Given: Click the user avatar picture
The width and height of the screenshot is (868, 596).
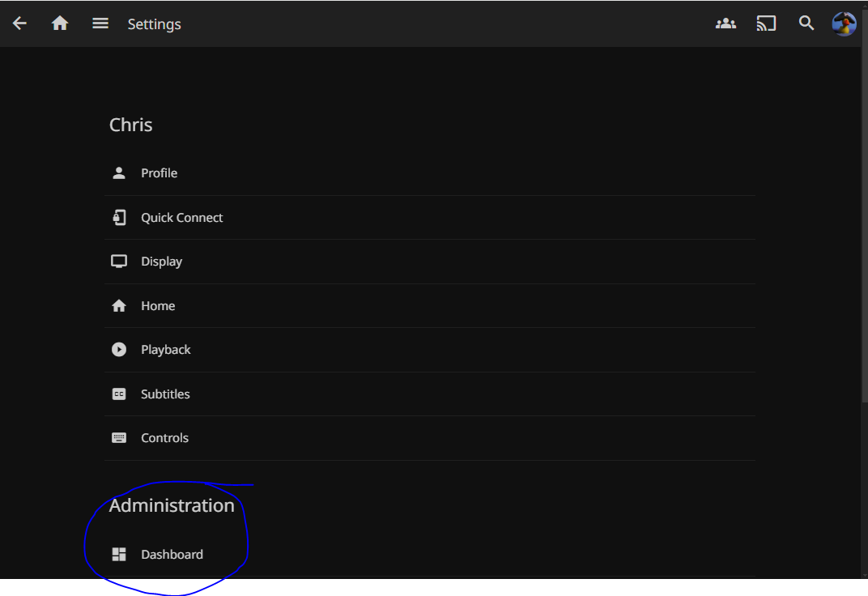Looking at the screenshot, I should click(844, 23).
